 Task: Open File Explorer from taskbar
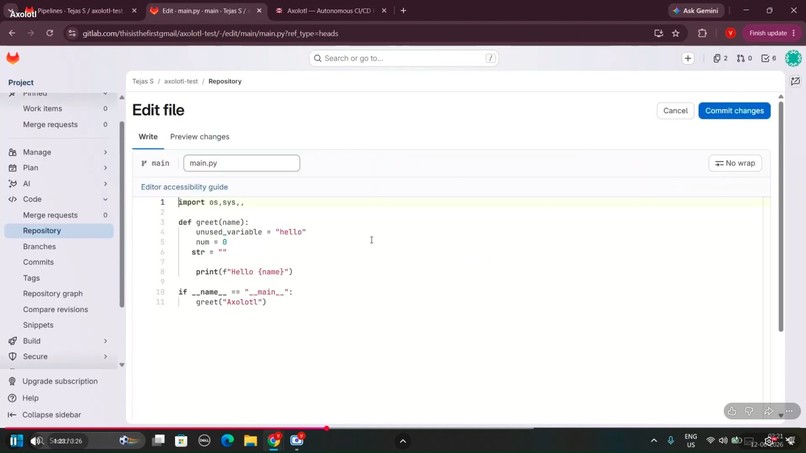(x=250, y=440)
